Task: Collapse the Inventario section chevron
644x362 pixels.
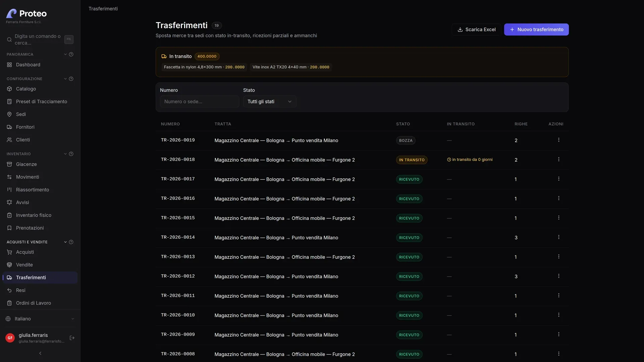Action: [x=65, y=154]
